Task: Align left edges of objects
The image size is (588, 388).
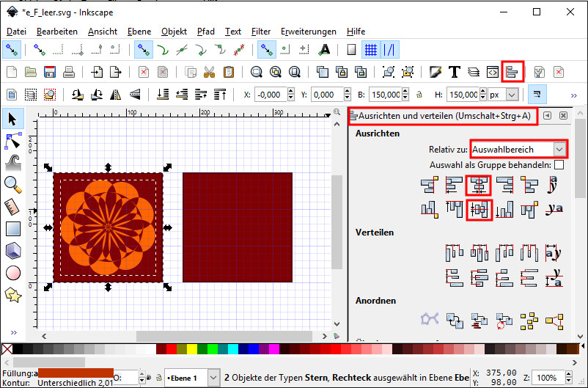Action: click(x=454, y=185)
